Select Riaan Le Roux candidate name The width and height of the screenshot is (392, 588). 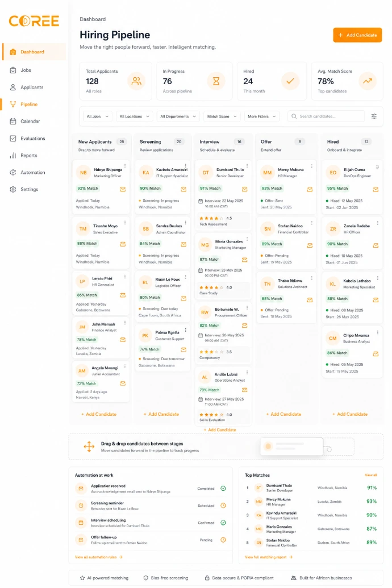coord(168,280)
